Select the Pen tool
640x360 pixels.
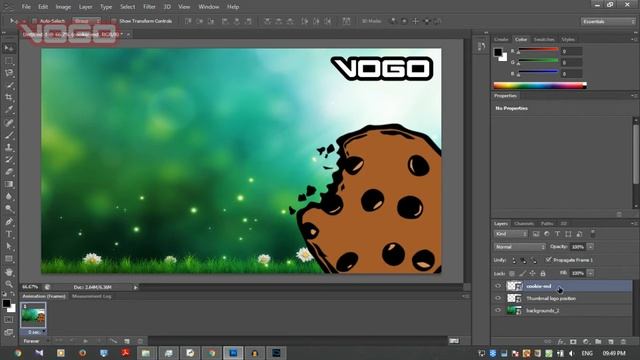click(x=9, y=222)
